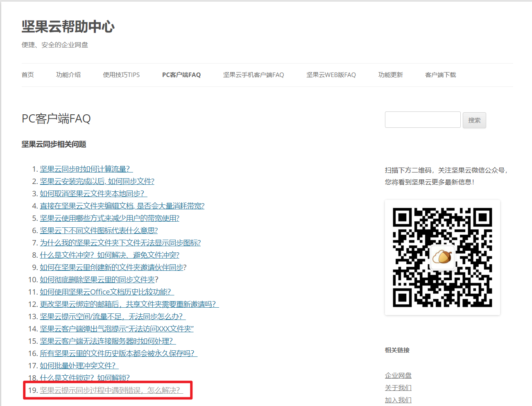Open the 关于我们 related link
Image resolution: width=532 pixels, height=406 pixels.
398,388
